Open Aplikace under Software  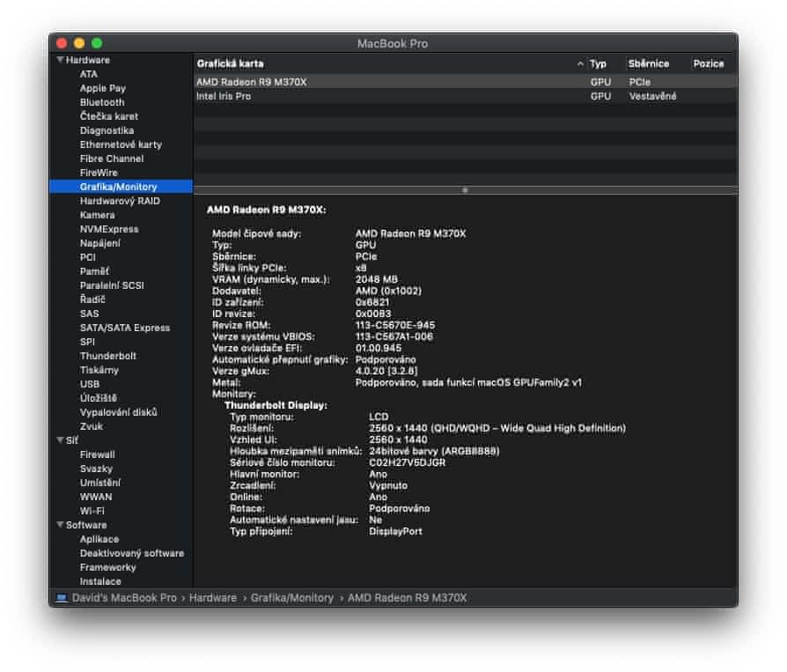point(99,539)
